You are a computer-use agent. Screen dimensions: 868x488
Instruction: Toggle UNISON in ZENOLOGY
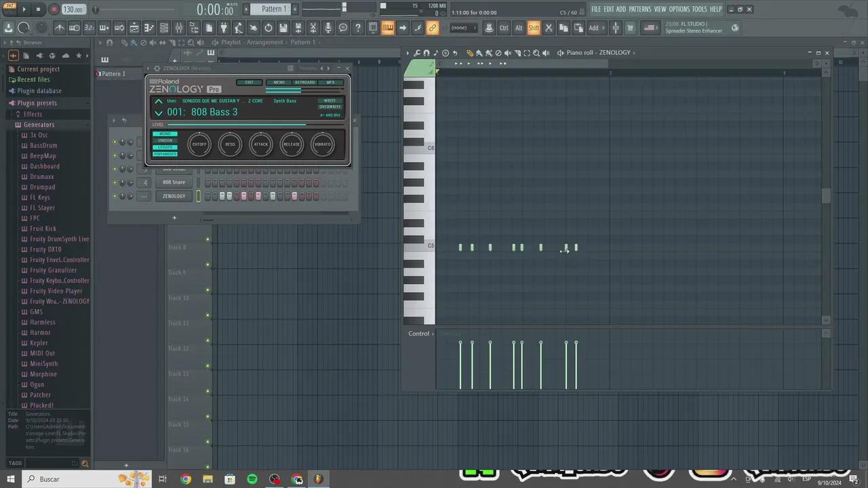click(x=165, y=141)
